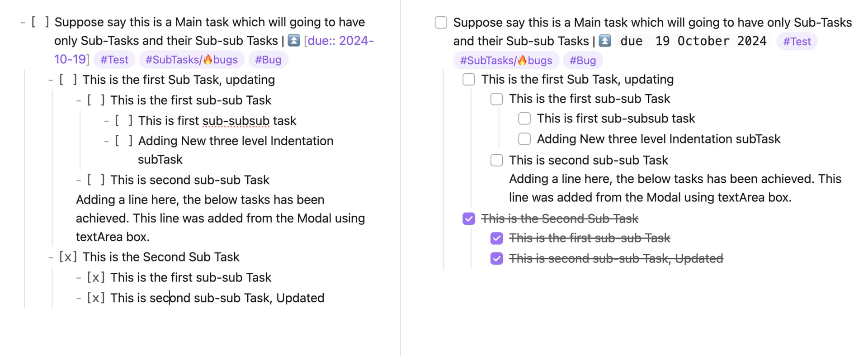Screen dimensions: 868x356
Task: Mark "This is the first Sub Task" complete
Action: (x=468, y=79)
